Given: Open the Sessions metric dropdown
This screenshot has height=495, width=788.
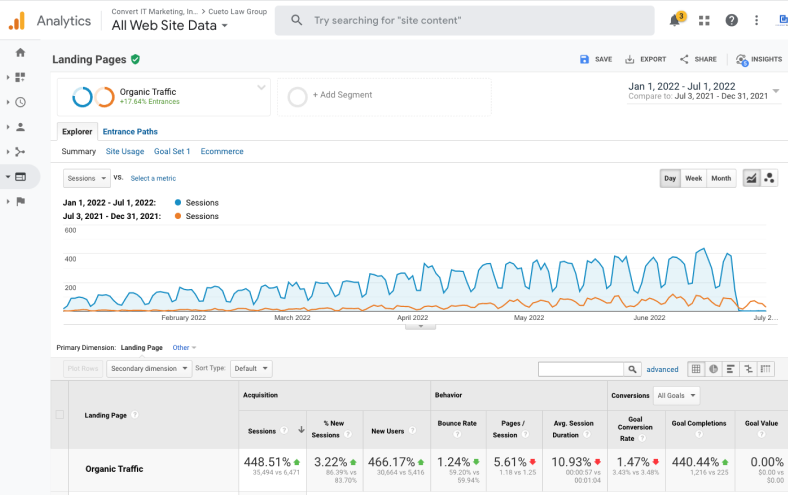Looking at the screenshot, I should pyautogui.click(x=86, y=178).
